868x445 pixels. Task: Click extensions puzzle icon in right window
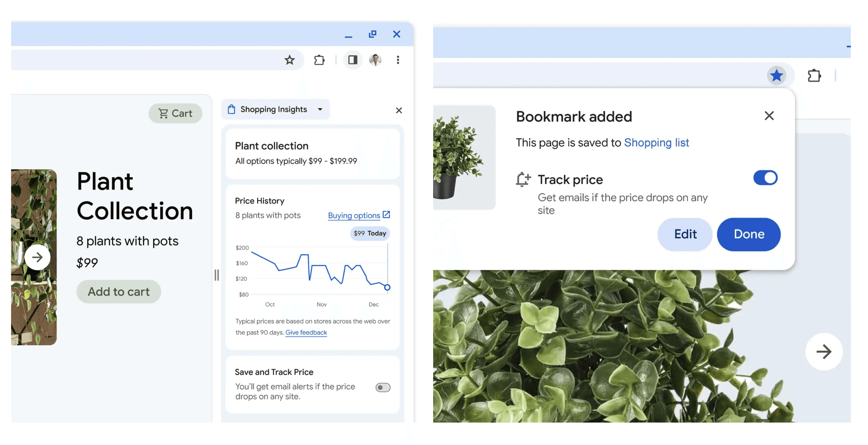[x=814, y=75]
